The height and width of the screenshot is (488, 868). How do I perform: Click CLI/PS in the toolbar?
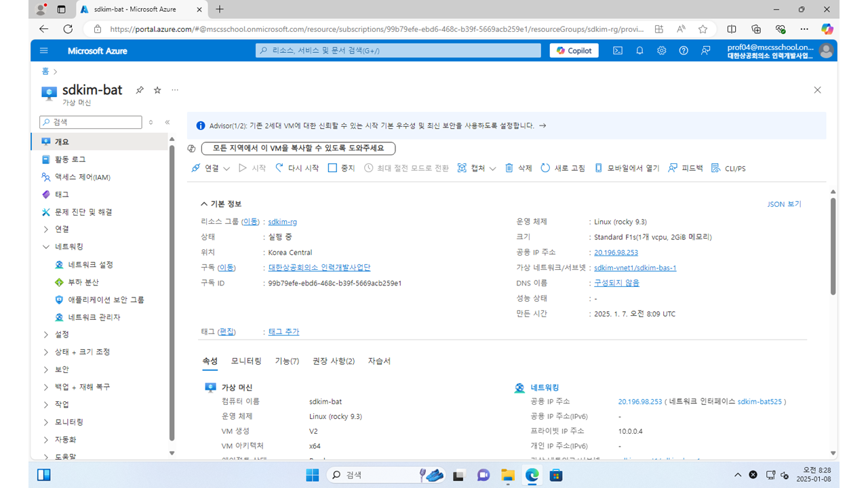(x=728, y=168)
